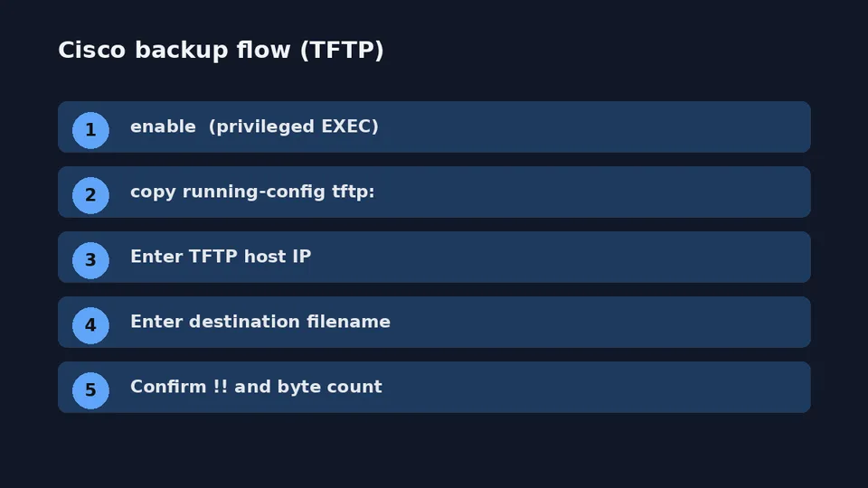Image resolution: width=868 pixels, height=488 pixels.
Task: Click the 'Enter TFTP host IP' label
Action: coord(221,257)
